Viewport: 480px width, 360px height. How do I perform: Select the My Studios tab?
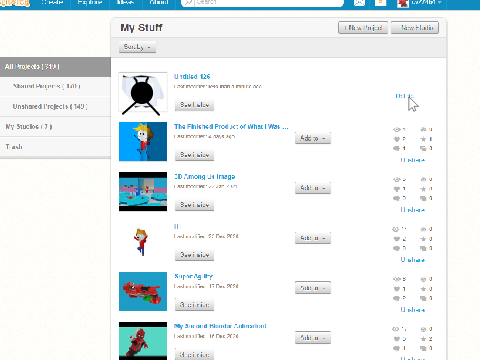[55, 126]
